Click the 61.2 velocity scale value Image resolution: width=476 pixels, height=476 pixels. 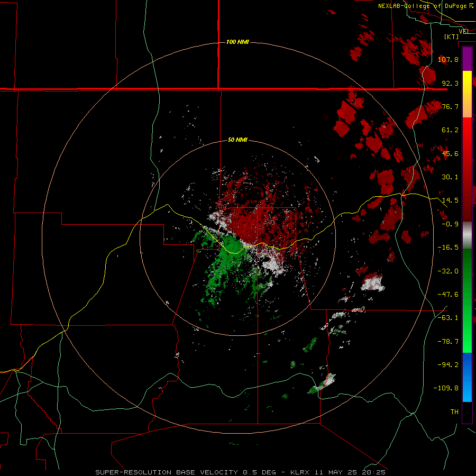click(450, 130)
